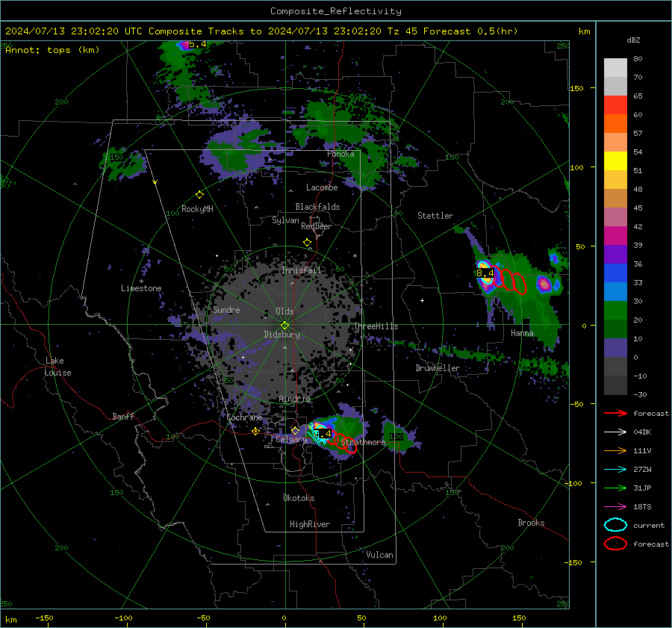Click the Lake Louise label
Image resolution: width=672 pixels, height=628 pixels.
tap(58, 367)
